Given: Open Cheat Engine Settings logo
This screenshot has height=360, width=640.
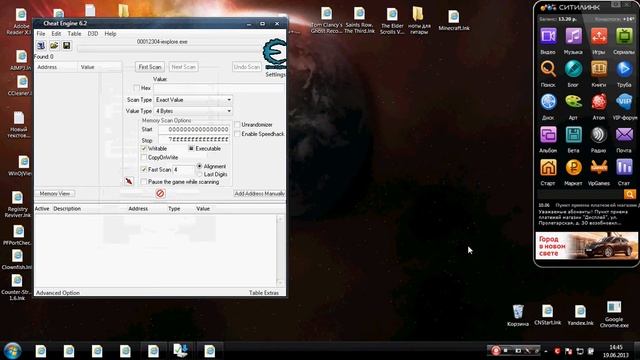Looking at the screenshot, I should [275, 54].
